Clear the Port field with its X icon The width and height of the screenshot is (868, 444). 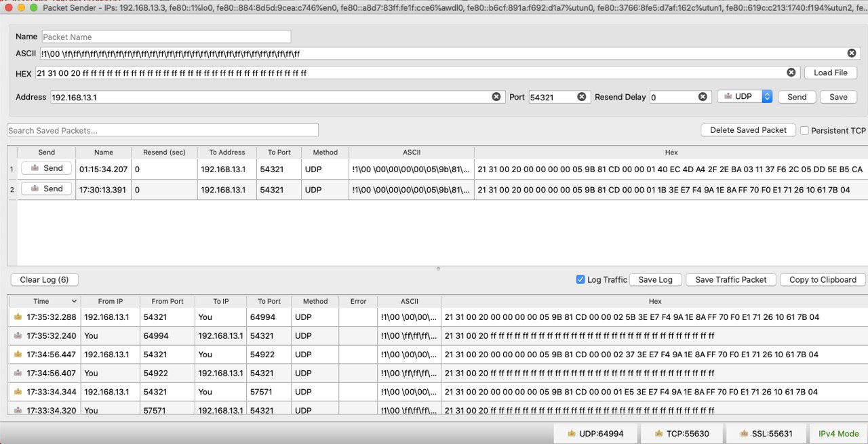[x=582, y=97]
